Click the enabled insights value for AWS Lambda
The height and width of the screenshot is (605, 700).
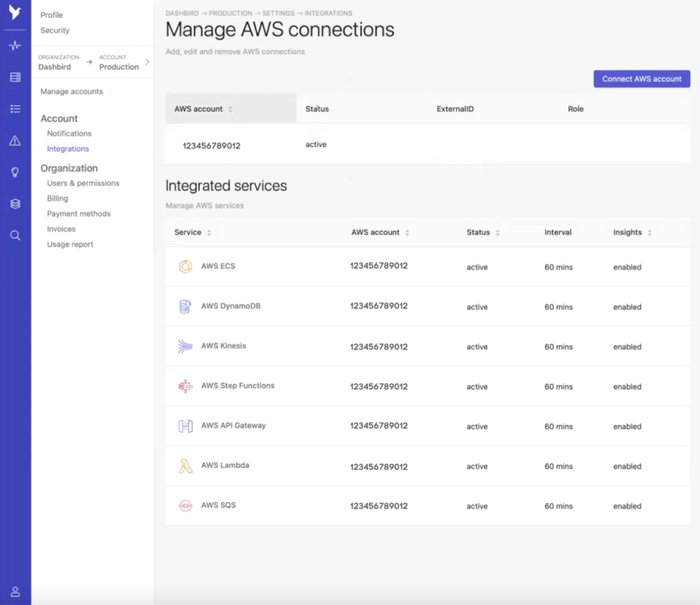[x=628, y=466]
